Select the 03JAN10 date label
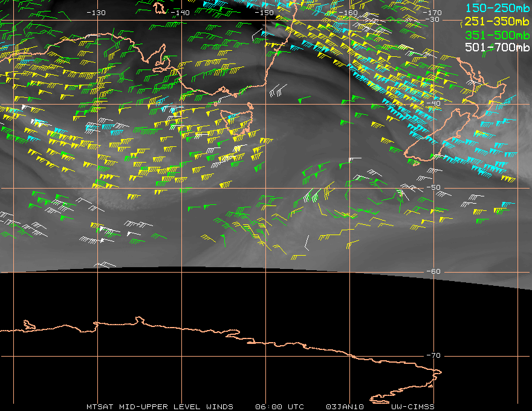The width and height of the screenshot is (532, 411). (x=345, y=407)
